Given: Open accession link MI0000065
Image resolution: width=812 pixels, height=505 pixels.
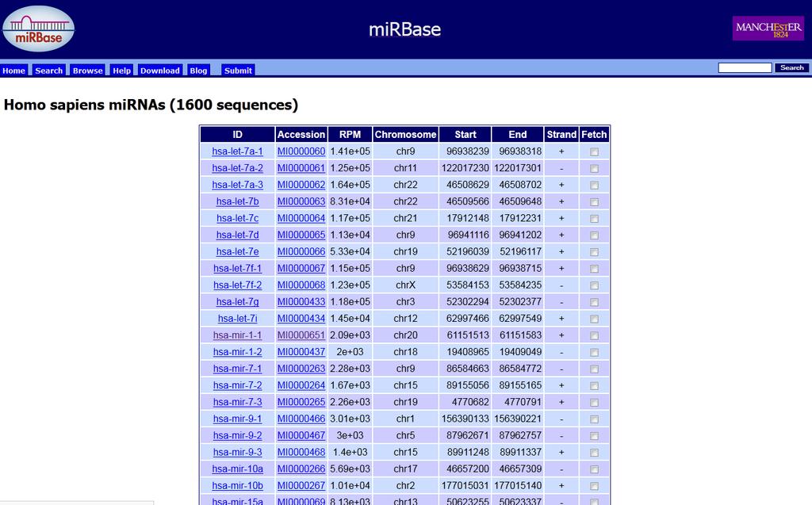Looking at the screenshot, I should pyautogui.click(x=301, y=235).
